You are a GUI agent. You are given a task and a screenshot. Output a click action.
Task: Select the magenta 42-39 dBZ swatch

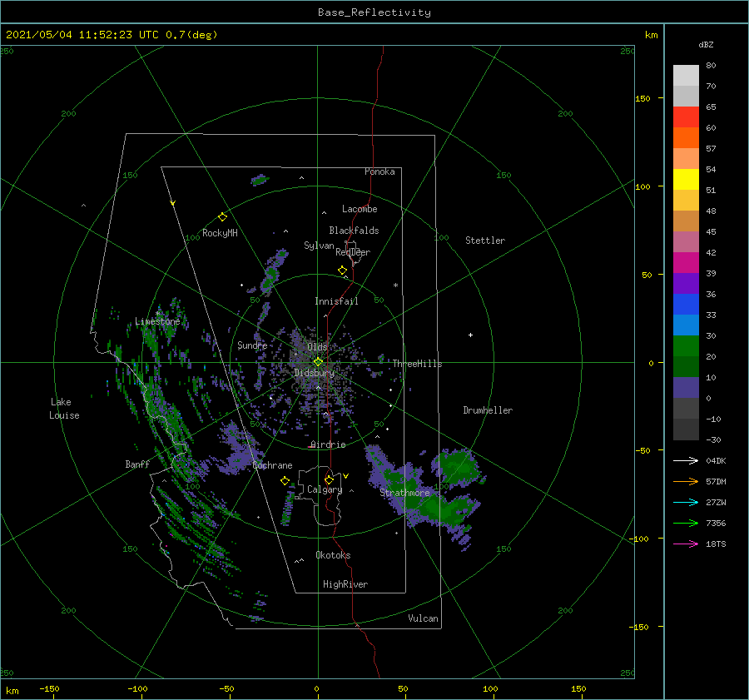tap(686, 263)
